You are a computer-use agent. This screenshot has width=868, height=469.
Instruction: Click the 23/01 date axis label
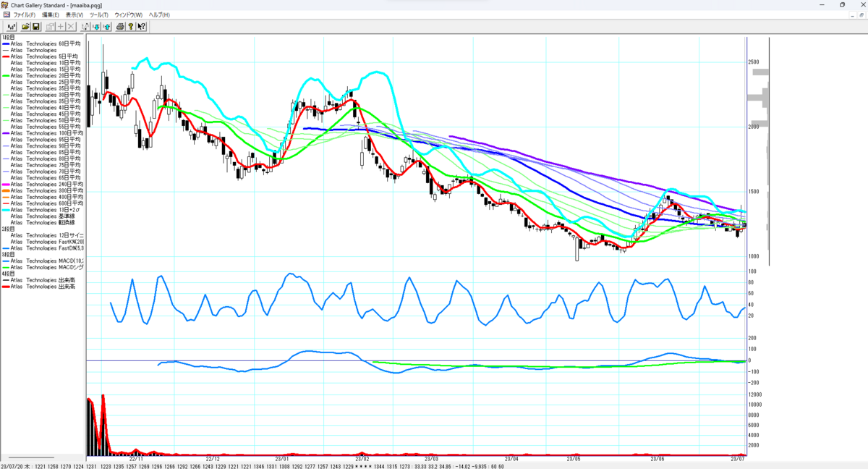pyautogui.click(x=282, y=458)
